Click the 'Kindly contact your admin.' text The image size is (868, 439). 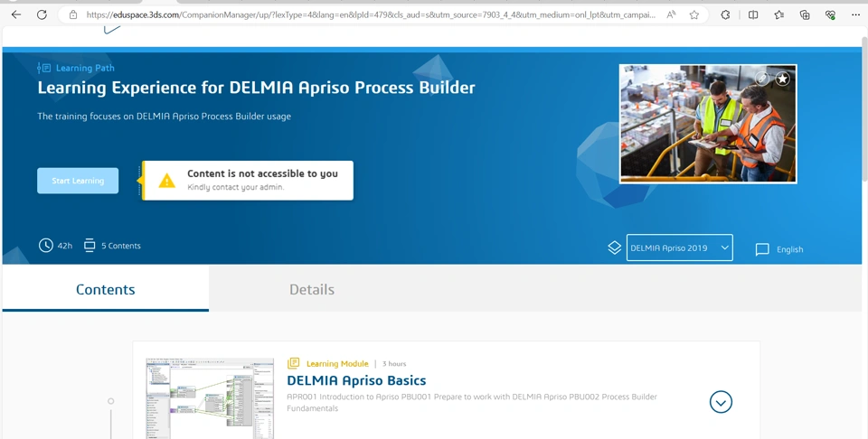click(236, 187)
